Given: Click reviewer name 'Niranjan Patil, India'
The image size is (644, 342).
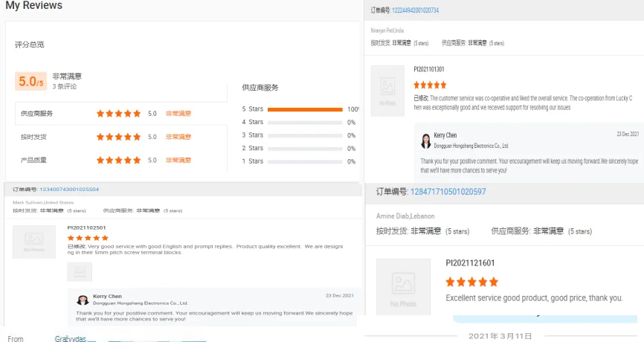Looking at the screenshot, I should (387, 30).
